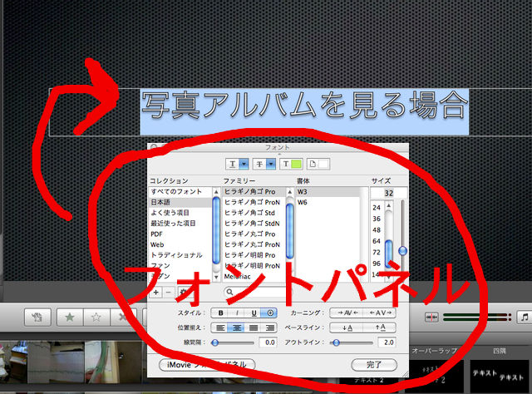
Task: Open the underline style dropdown in font panel
Action: pyautogui.click(x=237, y=165)
